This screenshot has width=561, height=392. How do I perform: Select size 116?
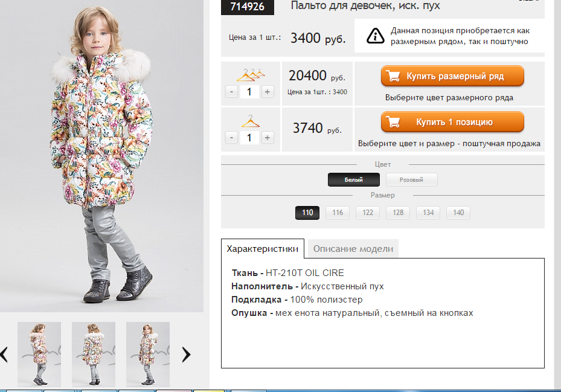tap(338, 213)
